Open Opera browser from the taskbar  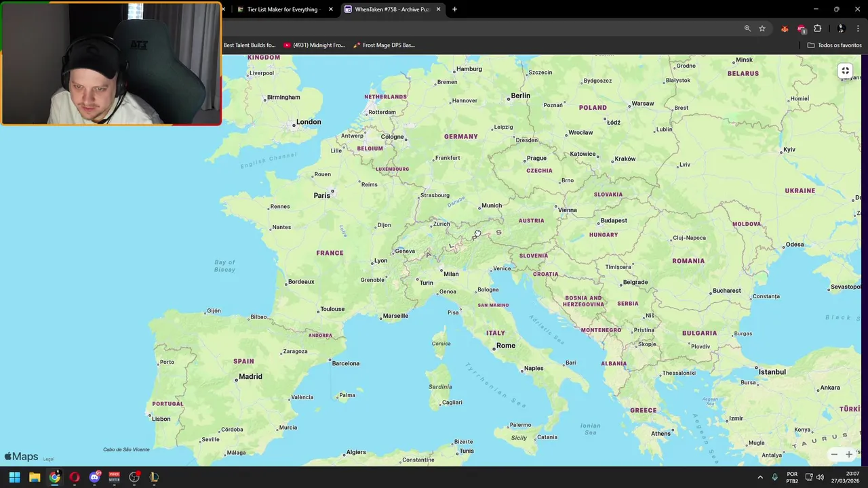click(75, 477)
